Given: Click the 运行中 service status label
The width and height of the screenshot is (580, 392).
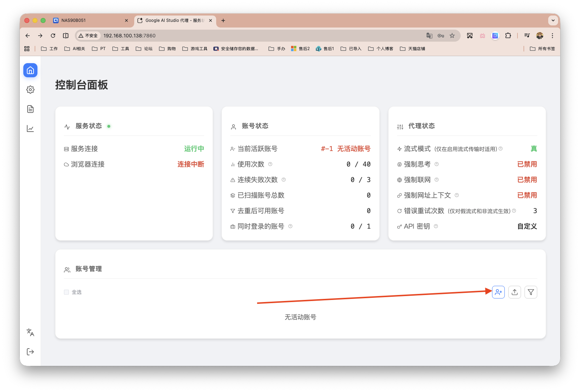Looking at the screenshot, I should pos(194,149).
